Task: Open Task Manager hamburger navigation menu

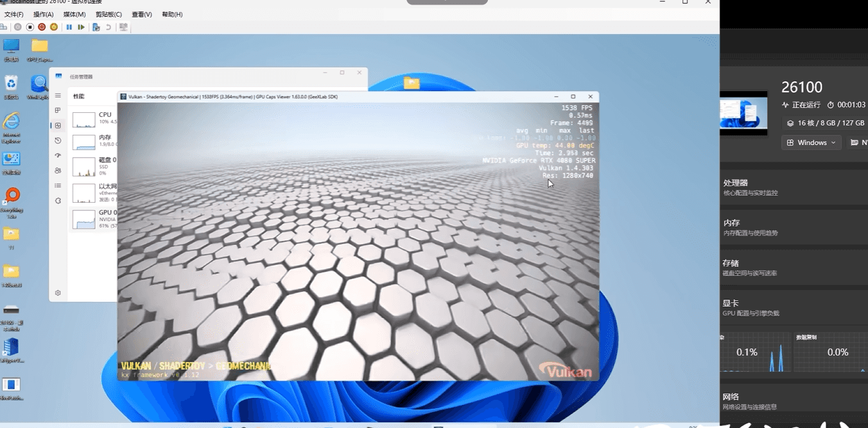Action: (x=58, y=96)
